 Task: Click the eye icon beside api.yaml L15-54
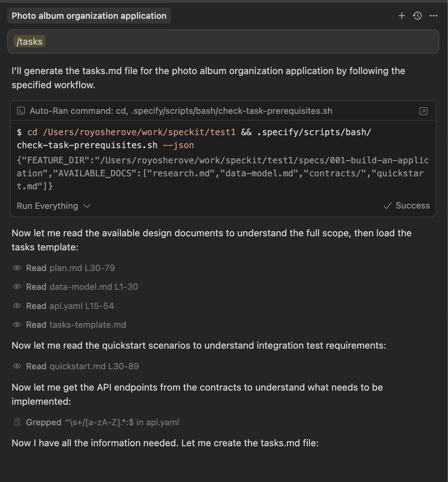coord(17,306)
